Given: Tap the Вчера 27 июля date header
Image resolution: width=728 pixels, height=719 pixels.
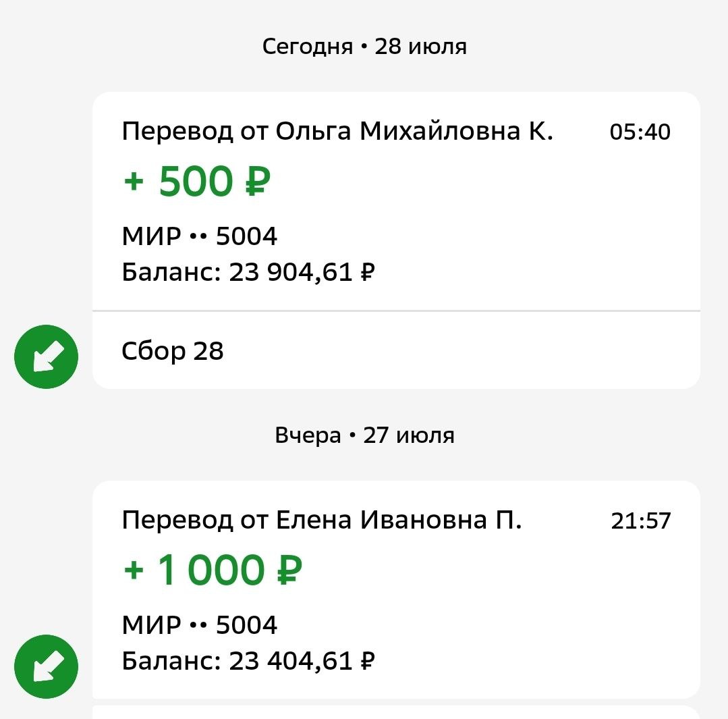Looking at the screenshot, I should tap(364, 435).
